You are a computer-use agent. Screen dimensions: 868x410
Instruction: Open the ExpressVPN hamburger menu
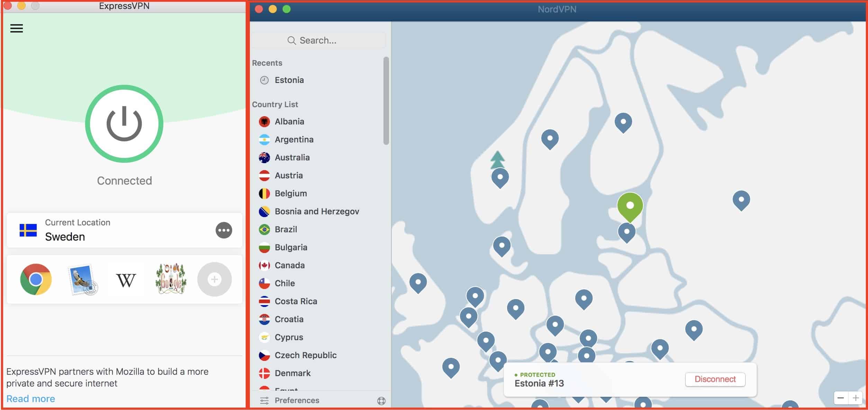[x=17, y=28]
